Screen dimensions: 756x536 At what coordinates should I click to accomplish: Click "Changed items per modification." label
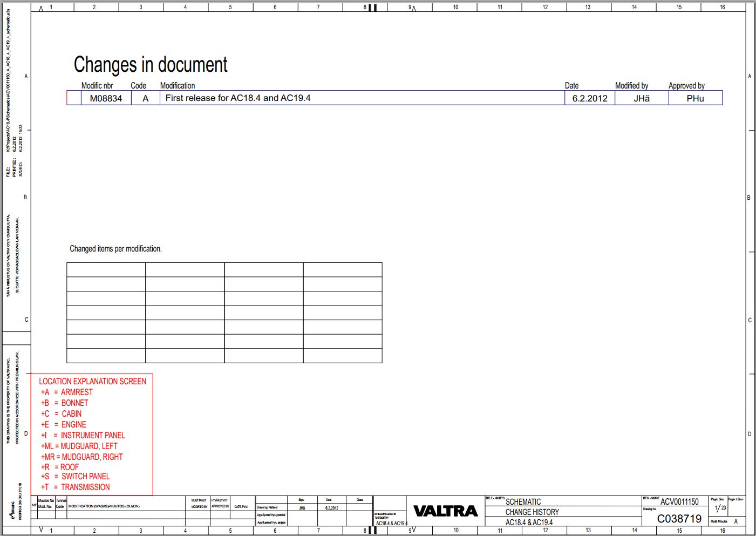(x=115, y=249)
